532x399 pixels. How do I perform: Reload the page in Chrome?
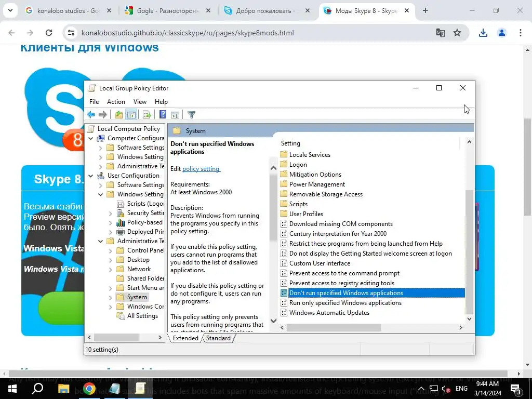[49, 33]
